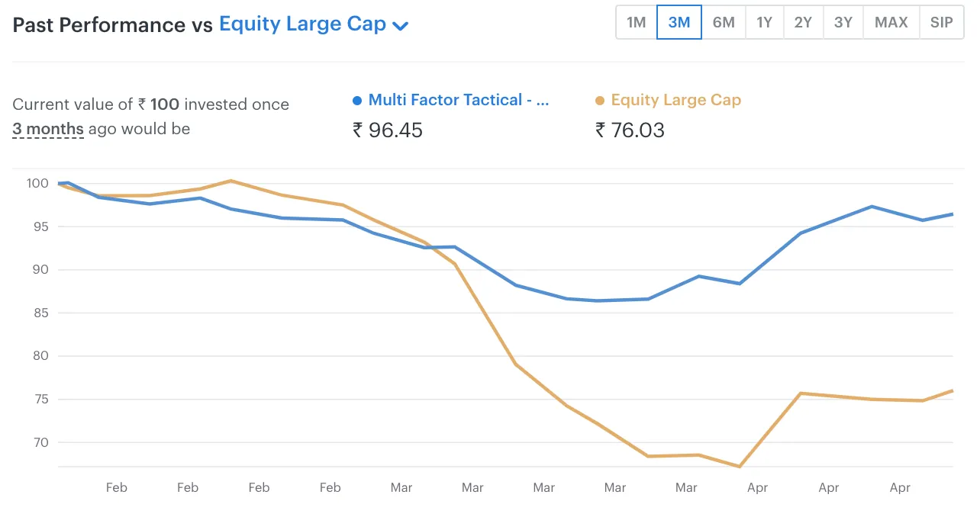Click the dotted '3 months' link
980x517 pixels.
point(48,129)
